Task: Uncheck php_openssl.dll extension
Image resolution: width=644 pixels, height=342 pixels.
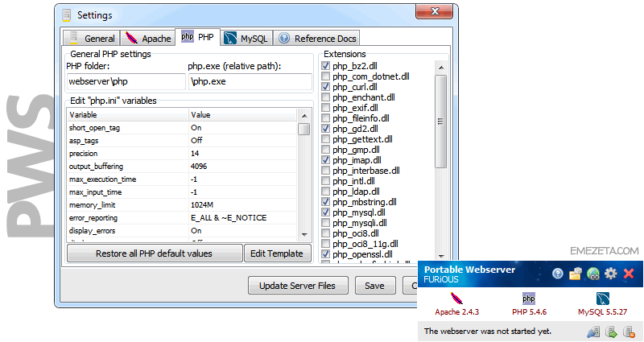Action: click(x=326, y=254)
